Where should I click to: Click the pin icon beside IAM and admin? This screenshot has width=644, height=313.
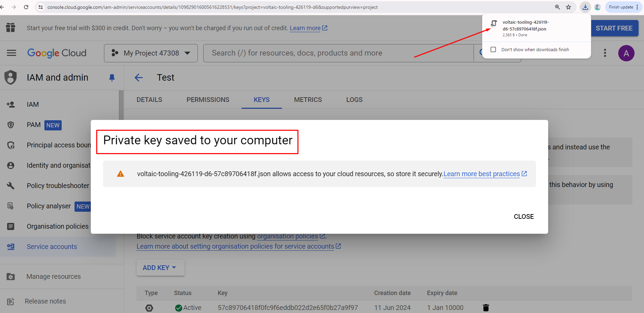112,78
